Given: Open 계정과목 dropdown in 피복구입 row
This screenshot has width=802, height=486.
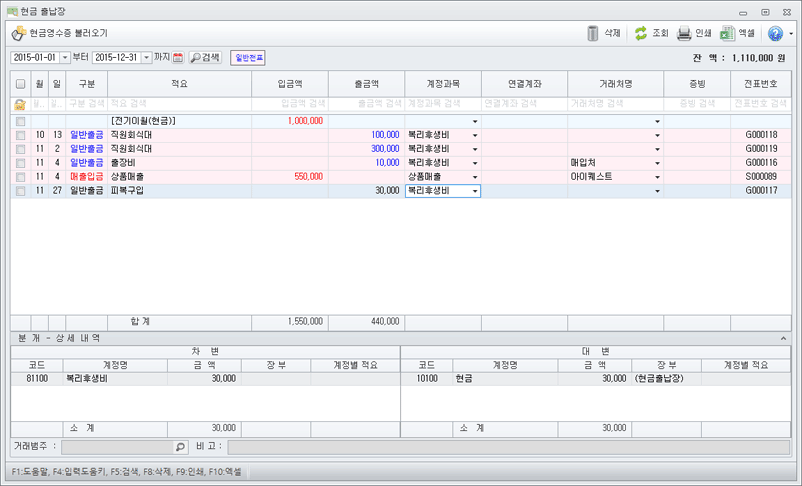Looking at the screenshot, I should [x=475, y=191].
